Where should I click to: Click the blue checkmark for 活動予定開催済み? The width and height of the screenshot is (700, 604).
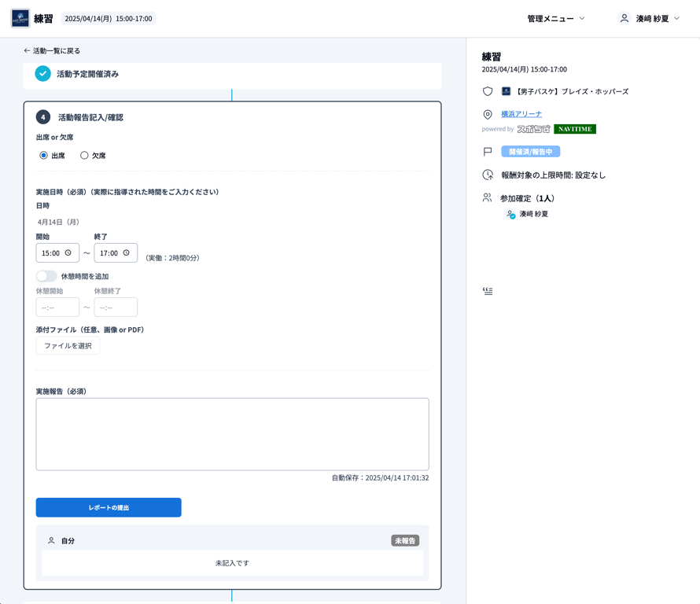coord(43,74)
